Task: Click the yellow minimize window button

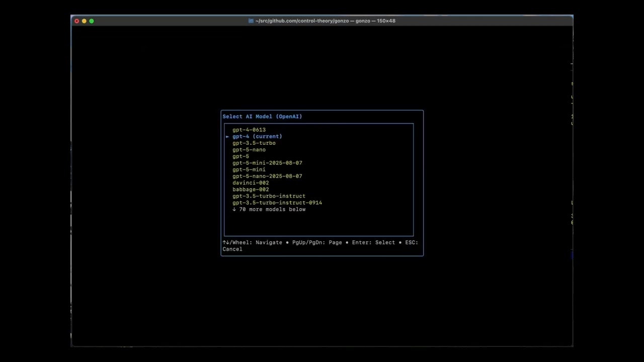Action: pos(84,21)
